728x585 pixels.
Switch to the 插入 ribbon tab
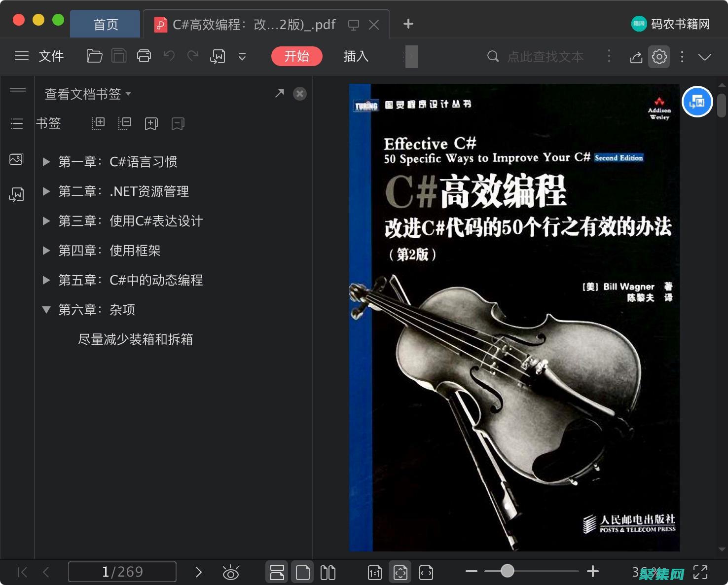pyautogui.click(x=356, y=56)
